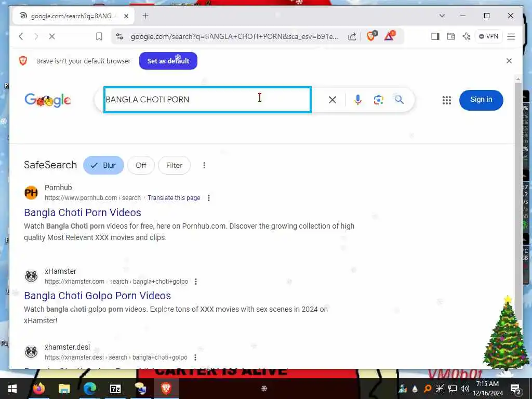This screenshot has height=399, width=532.
Task: Open Brave Wallet icon
Action: click(451, 36)
